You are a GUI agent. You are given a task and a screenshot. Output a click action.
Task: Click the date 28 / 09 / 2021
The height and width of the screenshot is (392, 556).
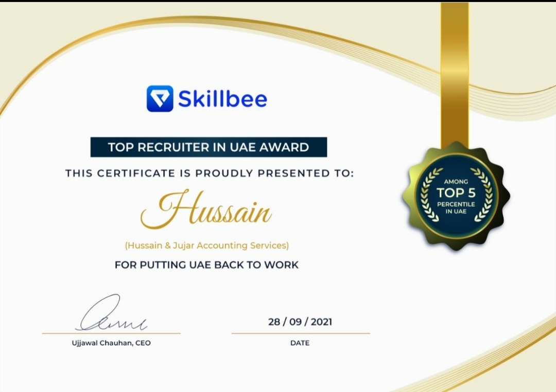[x=300, y=322]
